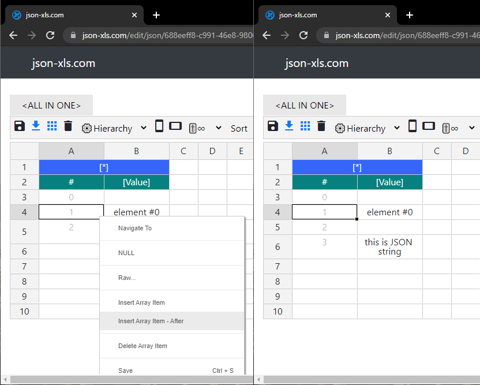Screen dimensions: 480x385
Task: Select 'element #0' cell in right spreadsheet
Action: (390, 212)
